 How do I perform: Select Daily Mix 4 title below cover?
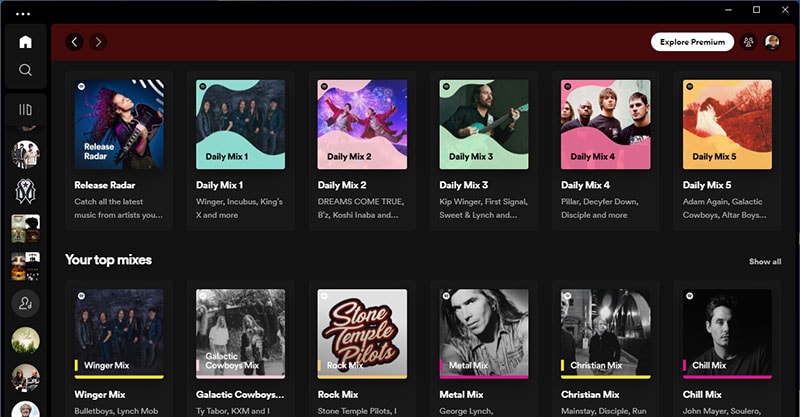pos(585,185)
